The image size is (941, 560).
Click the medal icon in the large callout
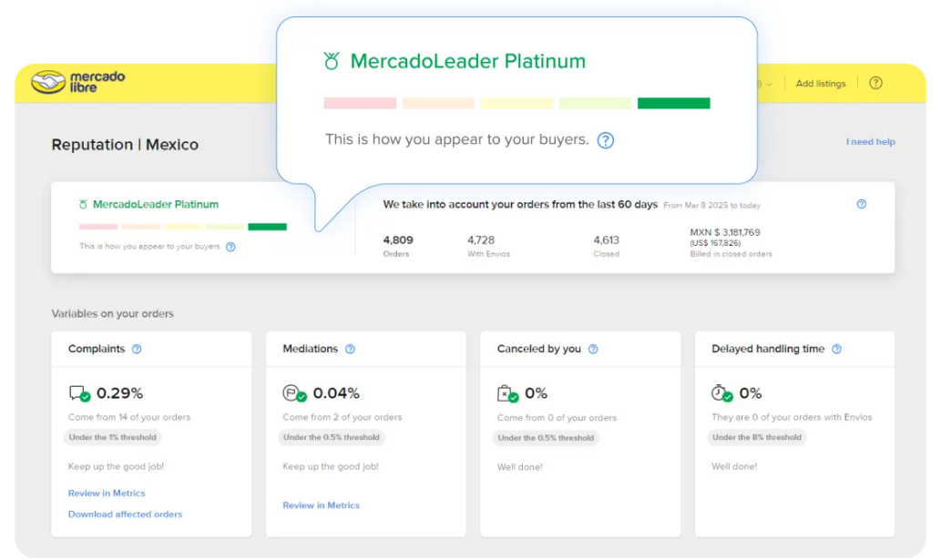(x=332, y=61)
